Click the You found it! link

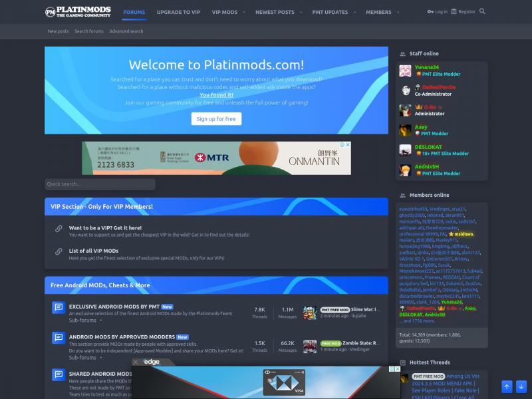(217, 95)
